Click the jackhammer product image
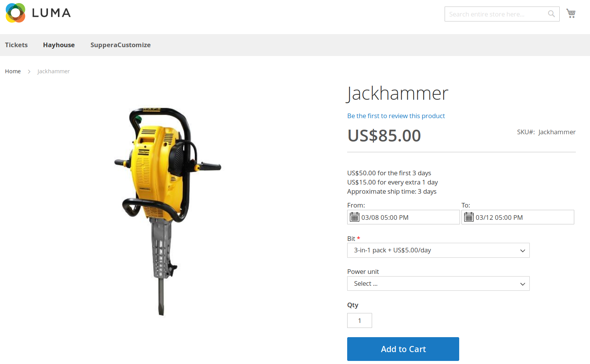 (168, 211)
